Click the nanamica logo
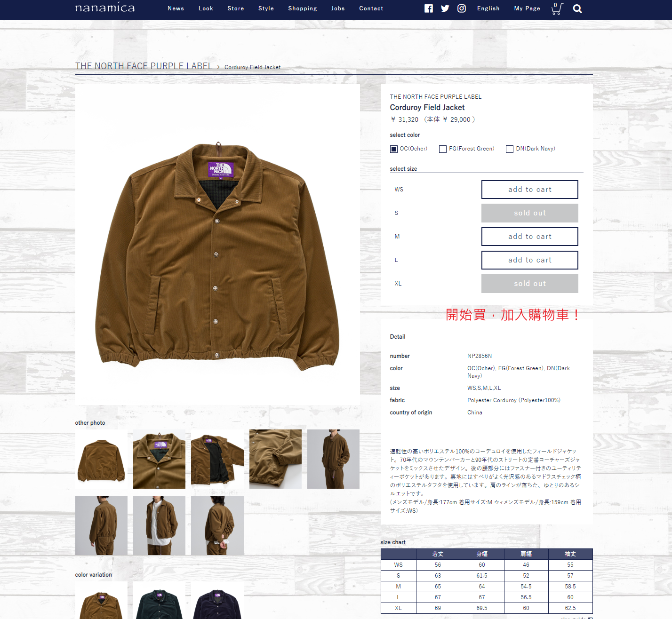 click(x=105, y=8)
